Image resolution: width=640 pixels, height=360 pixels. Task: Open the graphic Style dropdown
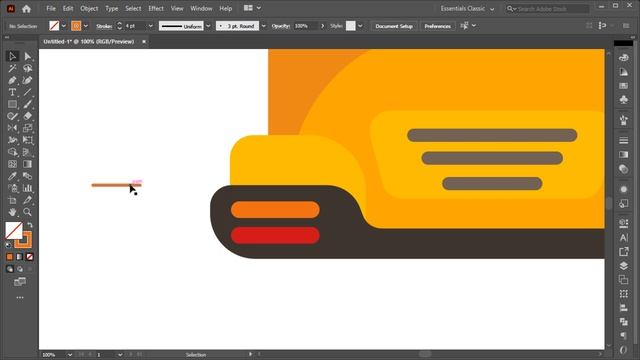(x=360, y=26)
